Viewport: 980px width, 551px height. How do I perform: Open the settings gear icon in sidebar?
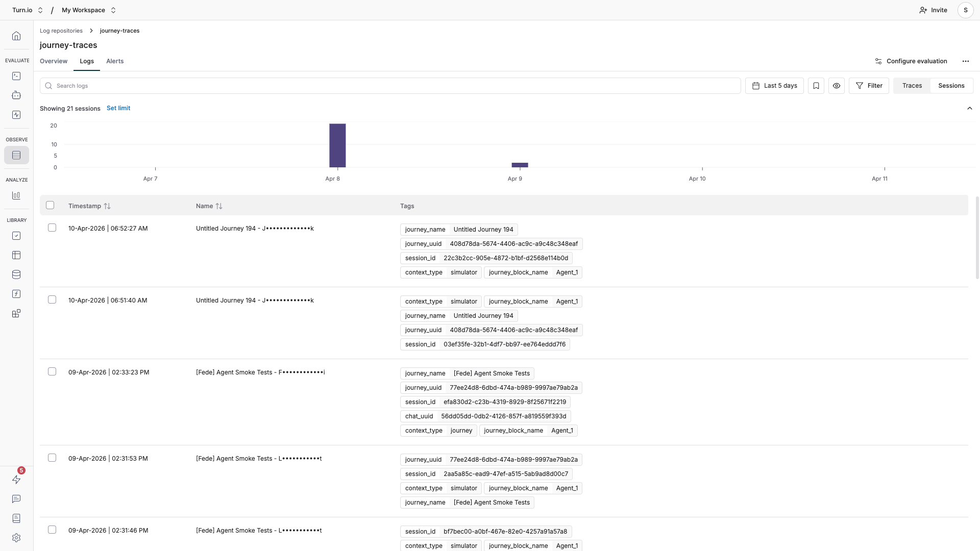point(16,538)
